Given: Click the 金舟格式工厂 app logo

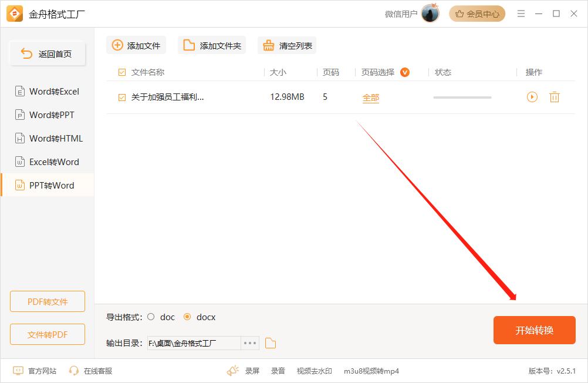Looking at the screenshot, I should [15, 14].
